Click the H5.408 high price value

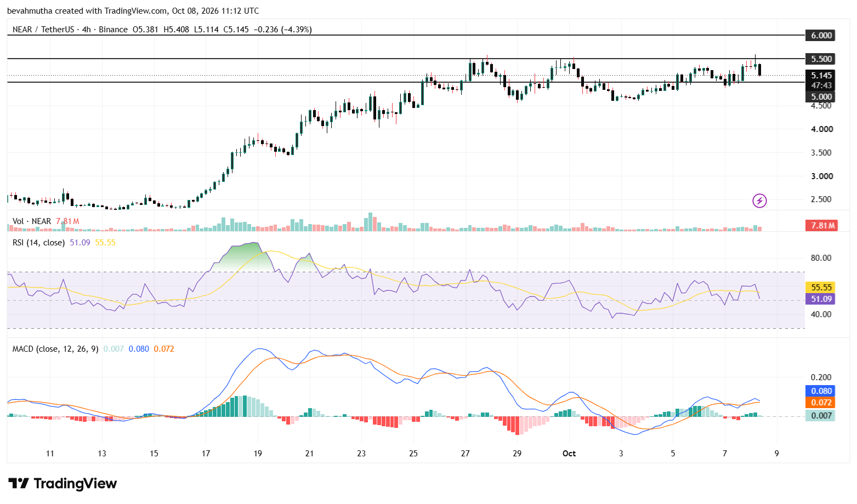click(x=177, y=30)
